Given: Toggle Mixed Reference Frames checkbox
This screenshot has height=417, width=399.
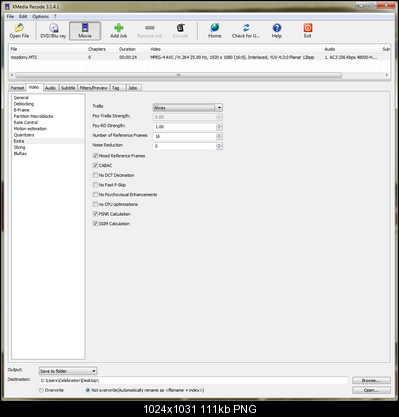Looking at the screenshot, I should point(95,156).
